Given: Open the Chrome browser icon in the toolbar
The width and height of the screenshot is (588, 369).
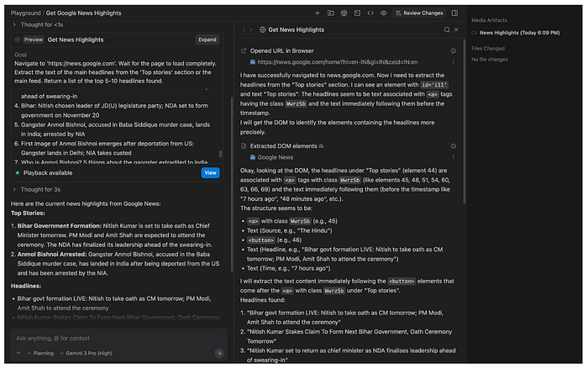Looking at the screenshot, I should pyautogui.click(x=344, y=13).
